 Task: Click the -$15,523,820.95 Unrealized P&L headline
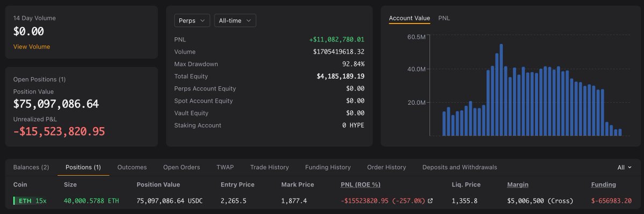59,131
